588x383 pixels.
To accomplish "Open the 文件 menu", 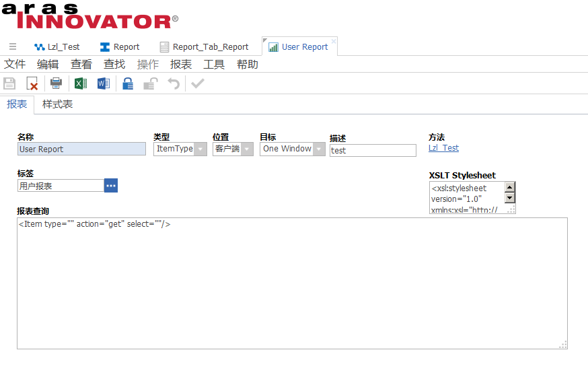I will (x=15, y=64).
